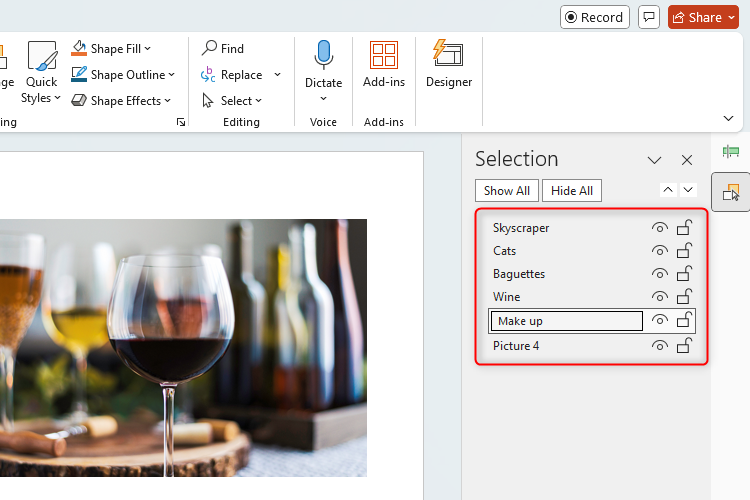This screenshot has width=750, height=500.
Task: Expand Shape Effects dropdown arrow
Action: point(167,100)
